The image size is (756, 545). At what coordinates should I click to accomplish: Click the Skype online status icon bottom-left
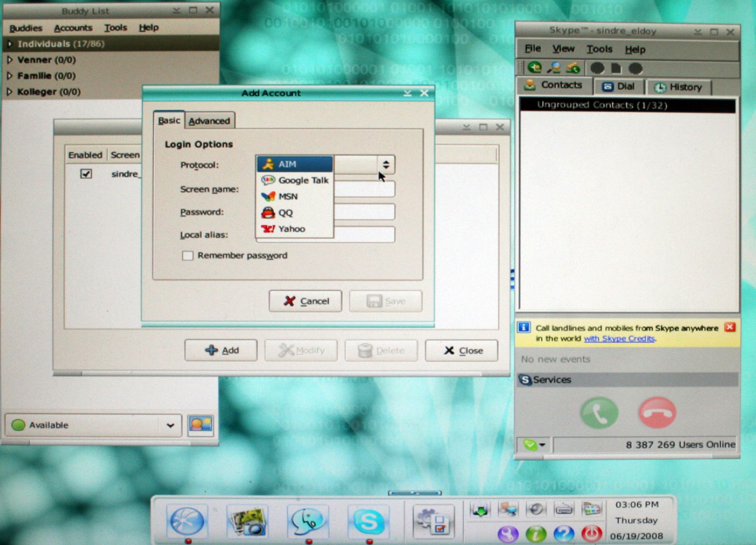pyautogui.click(x=530, y=445)
